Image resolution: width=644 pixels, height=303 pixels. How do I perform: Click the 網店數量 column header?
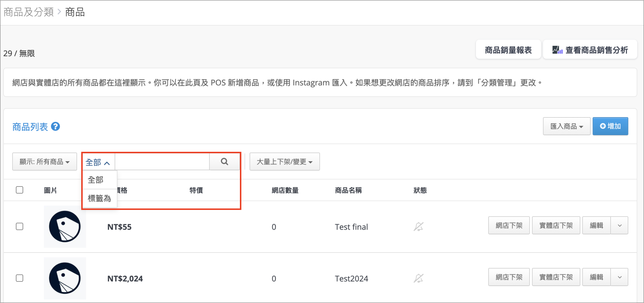point(285,190)
